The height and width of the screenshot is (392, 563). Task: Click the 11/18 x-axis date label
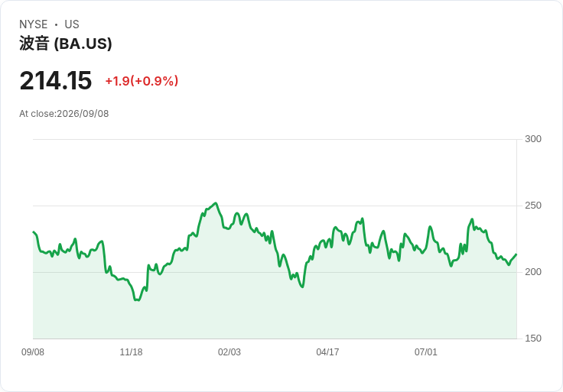[131, 352]
